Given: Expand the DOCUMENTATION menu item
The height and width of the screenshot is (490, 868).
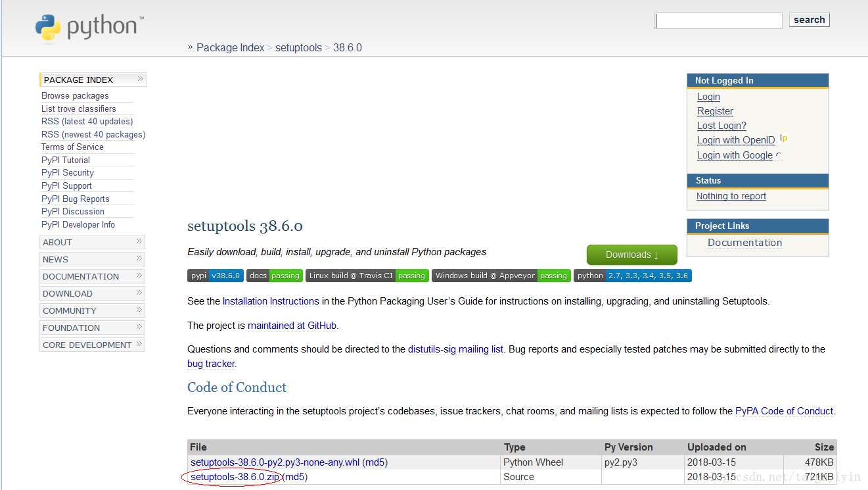Looking at the screenshot, I should (92, 276).
